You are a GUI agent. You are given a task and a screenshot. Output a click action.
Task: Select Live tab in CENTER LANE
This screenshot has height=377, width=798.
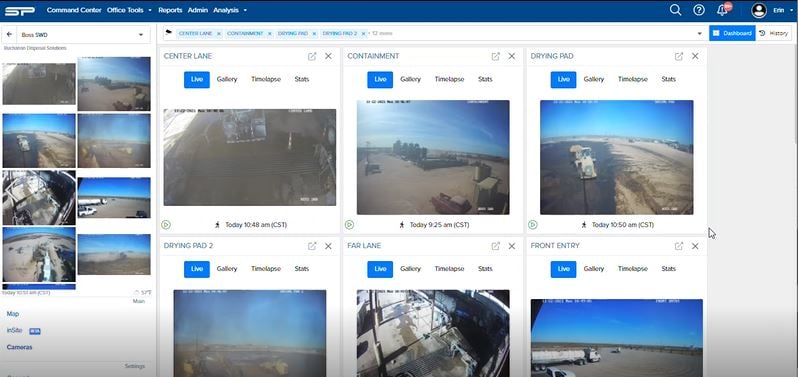coord(197,79)
